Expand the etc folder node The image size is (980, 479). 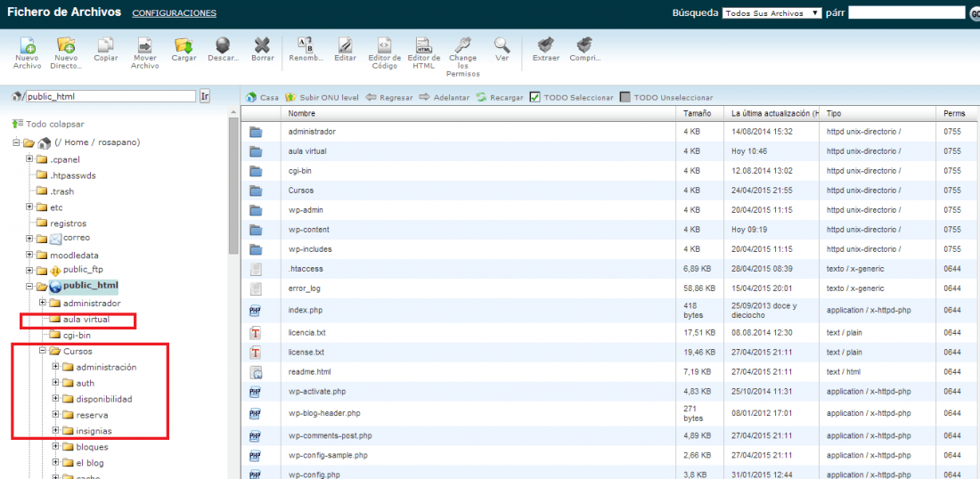coord(29,207)
